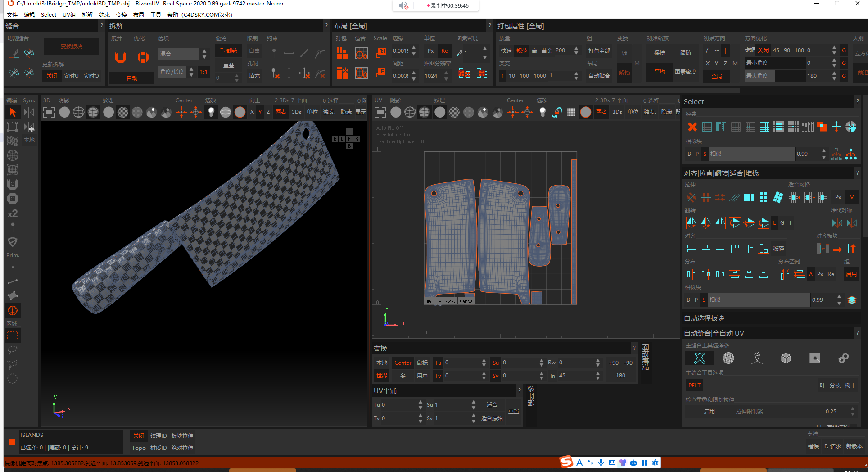Image resolution: width=868 pixels, height=472 pixels.
Task: Open the 拆解 menu in menu bar
Action: pos(87,14)
